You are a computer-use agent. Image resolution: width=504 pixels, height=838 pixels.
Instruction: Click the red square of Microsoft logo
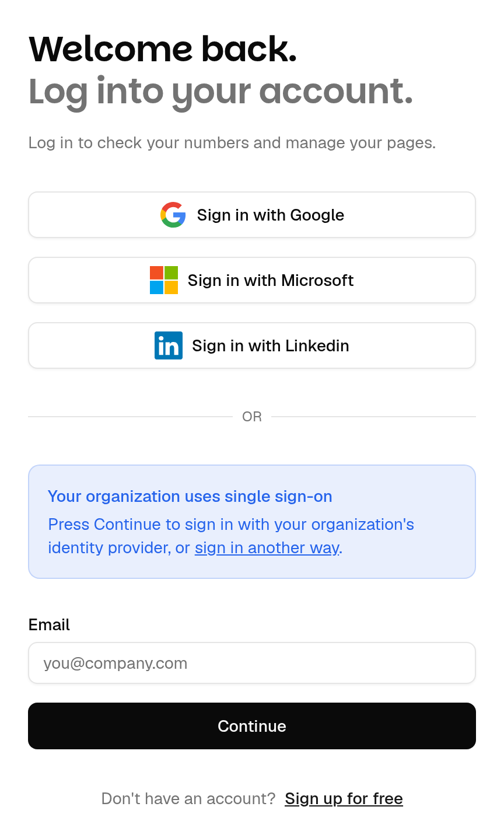pyautogui.click(x=156, y=273)
